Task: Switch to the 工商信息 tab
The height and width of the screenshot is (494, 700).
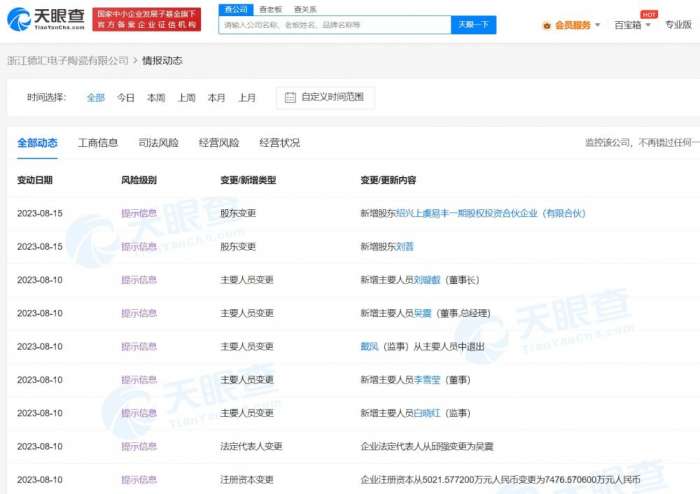Action: point(98,143)
